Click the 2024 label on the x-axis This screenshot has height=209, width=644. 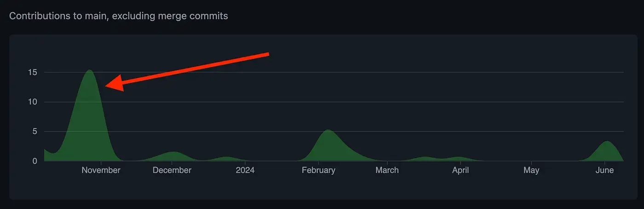click(245, 170)
